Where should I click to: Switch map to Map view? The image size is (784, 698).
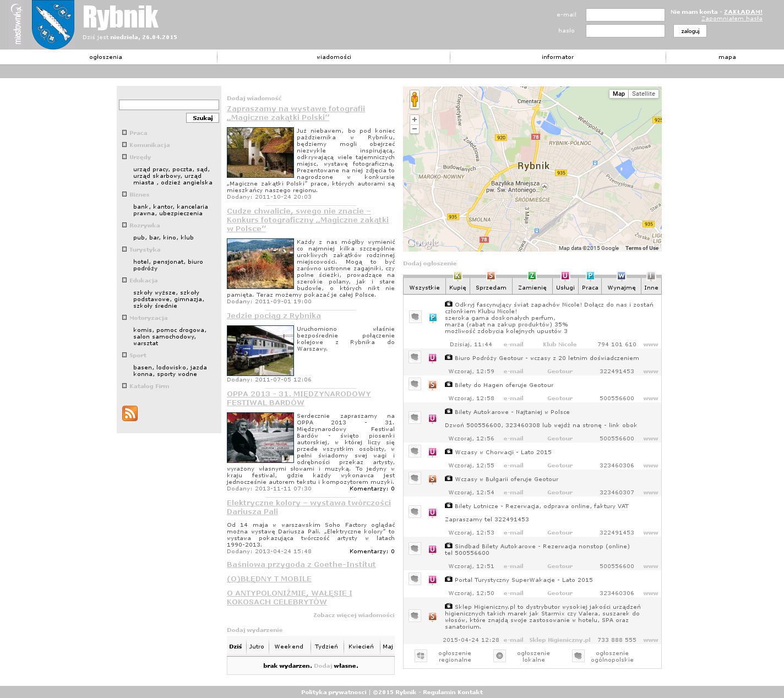click(619, 94)
